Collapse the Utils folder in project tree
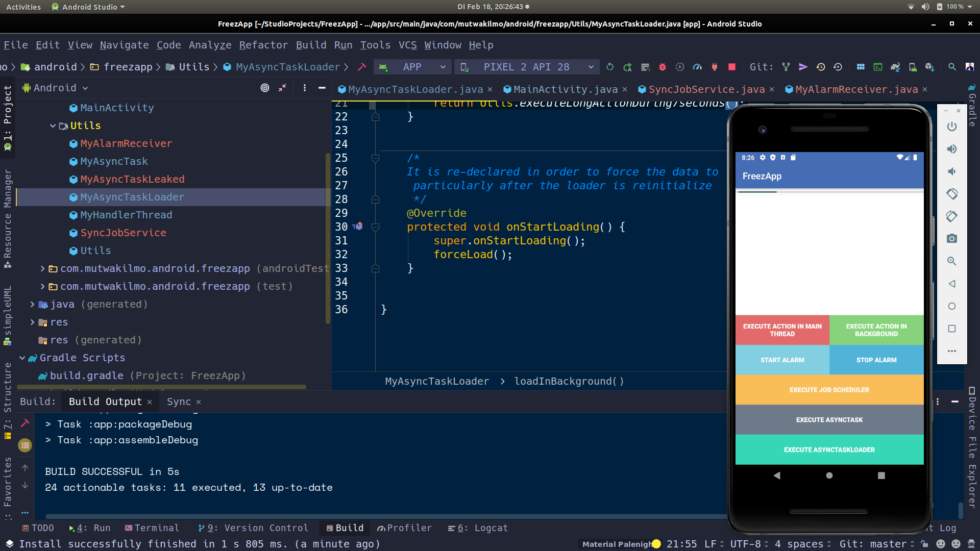 pos(53,126)
